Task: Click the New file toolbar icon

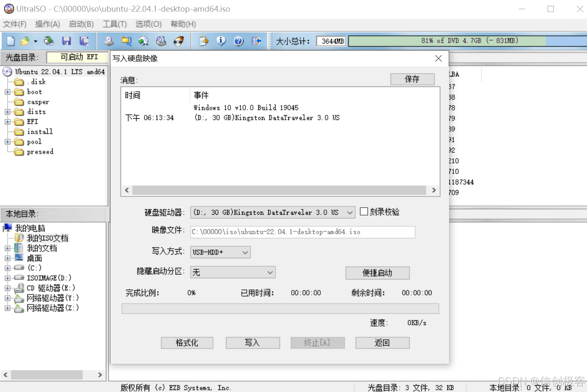Action: (x=11, y=41)
